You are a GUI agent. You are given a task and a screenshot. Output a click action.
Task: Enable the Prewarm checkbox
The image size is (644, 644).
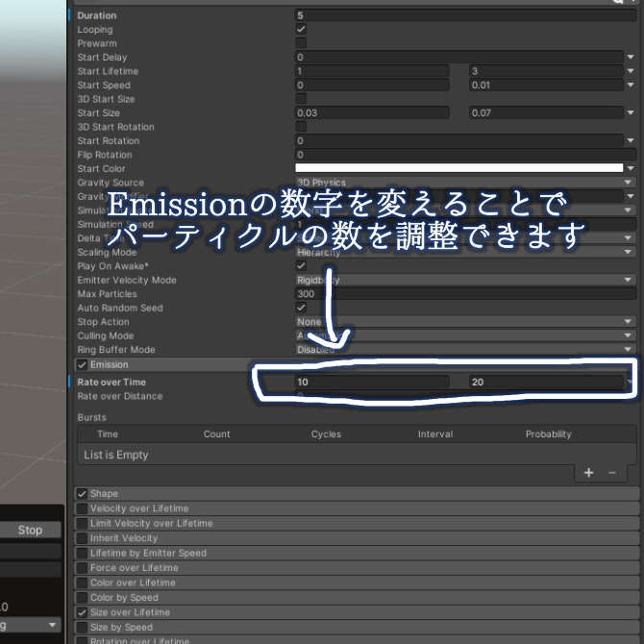301,43
